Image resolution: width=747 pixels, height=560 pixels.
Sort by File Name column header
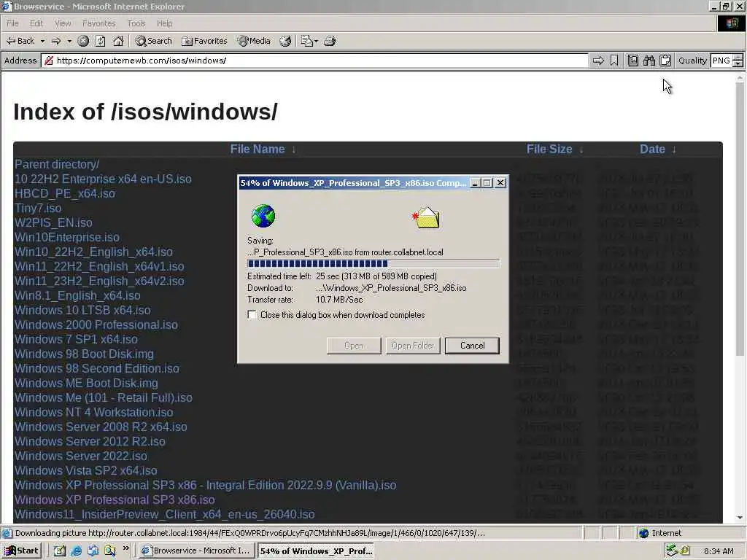258,149
